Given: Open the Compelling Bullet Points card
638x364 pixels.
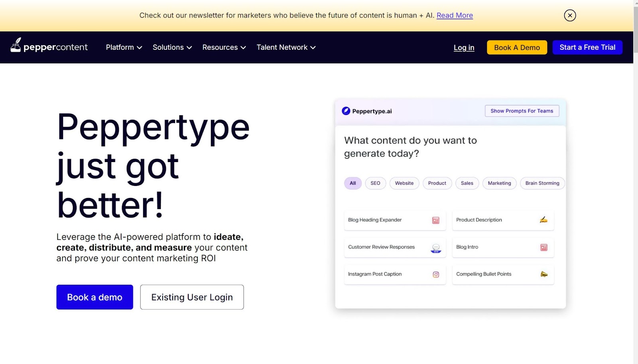Looking at the screenshot, I should pos(503,274).
